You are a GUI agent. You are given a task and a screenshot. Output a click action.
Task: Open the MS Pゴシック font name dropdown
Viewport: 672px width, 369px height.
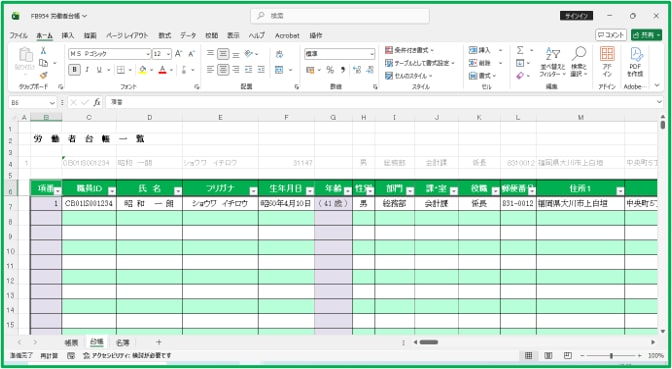click(148, 54)
